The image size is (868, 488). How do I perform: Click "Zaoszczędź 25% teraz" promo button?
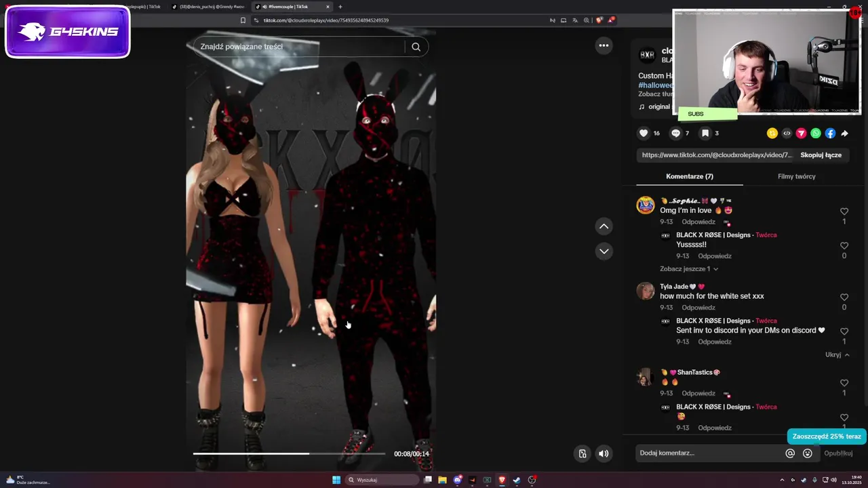pyautogui.click(x=827, y=436)
